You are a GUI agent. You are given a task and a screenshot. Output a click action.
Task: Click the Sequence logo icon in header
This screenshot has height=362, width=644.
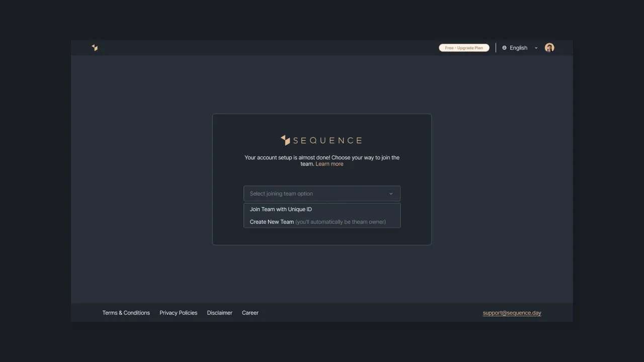point(95,48)
